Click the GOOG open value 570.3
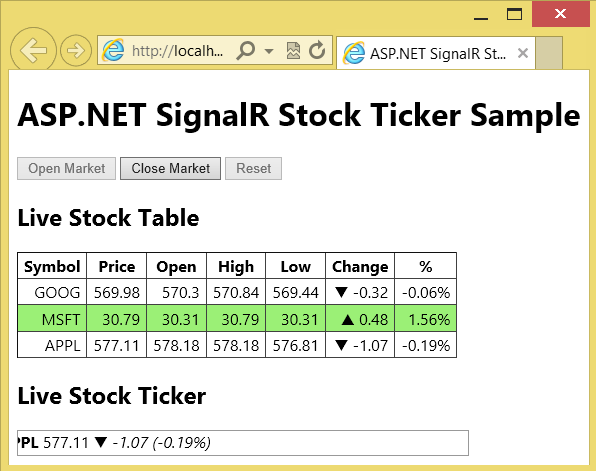 coord(176,292)
